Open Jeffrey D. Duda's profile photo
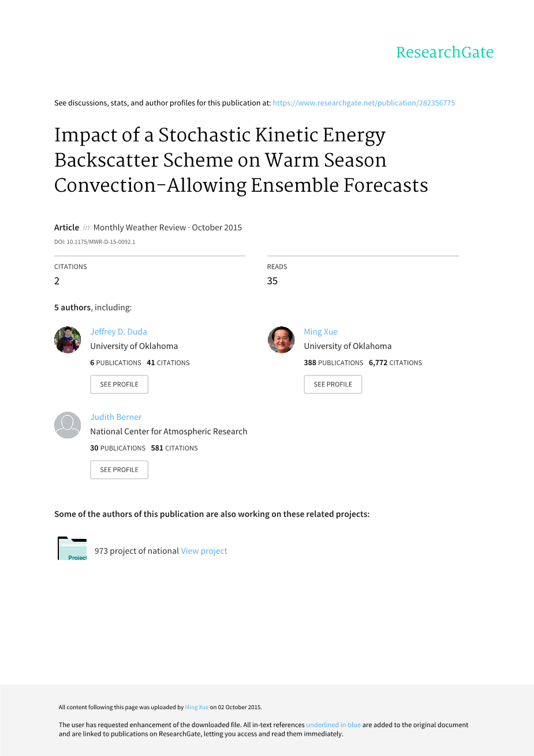This screenshot has height=756, width=534. point(68,340)
